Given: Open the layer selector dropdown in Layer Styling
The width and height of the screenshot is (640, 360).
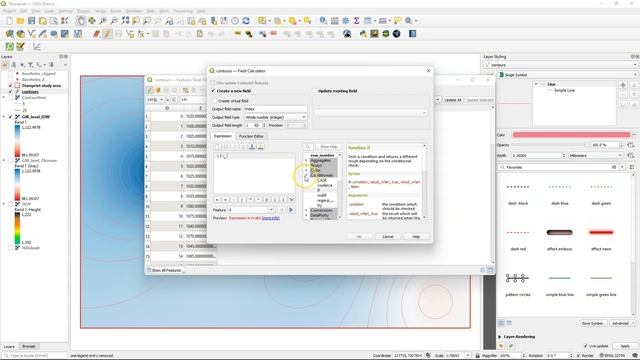Looking at the screenshot, I should pos(560,65).
